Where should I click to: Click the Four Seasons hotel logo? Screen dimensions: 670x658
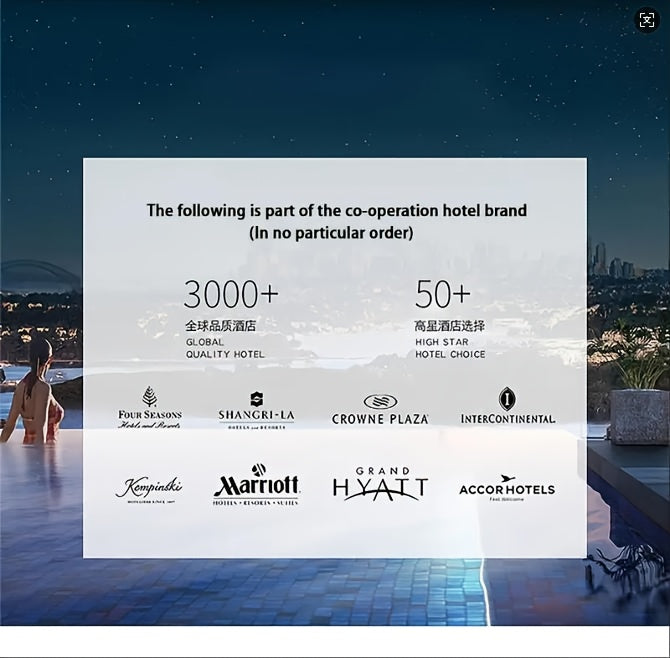point(150,407)
